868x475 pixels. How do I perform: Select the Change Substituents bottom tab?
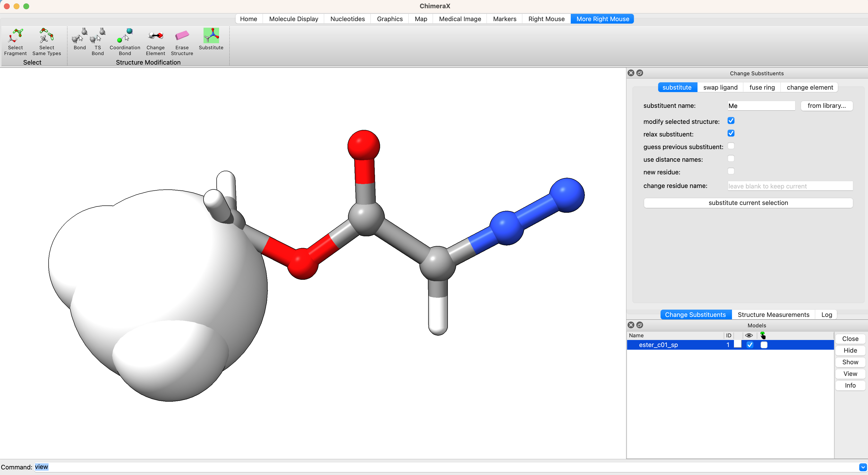(x=696, y=315)
